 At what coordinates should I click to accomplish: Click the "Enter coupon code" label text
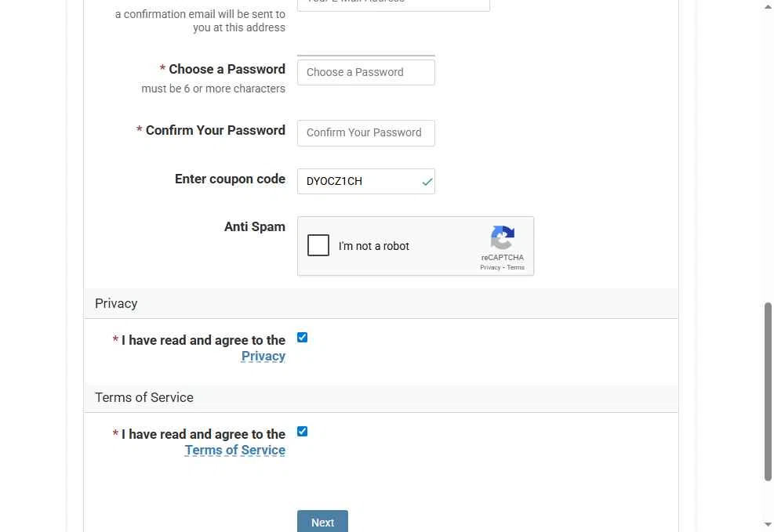230,179
